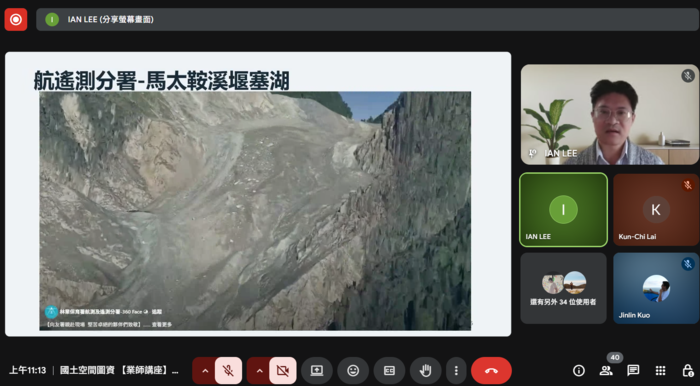Open the 34 other users tile
This screenshot has width=700, height=386.
(x=563, y=288)
